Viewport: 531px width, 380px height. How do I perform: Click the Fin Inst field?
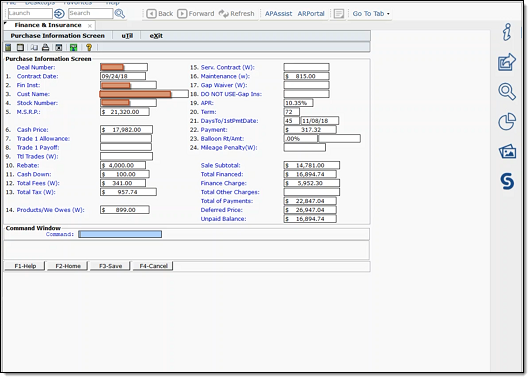coord(128,85)
